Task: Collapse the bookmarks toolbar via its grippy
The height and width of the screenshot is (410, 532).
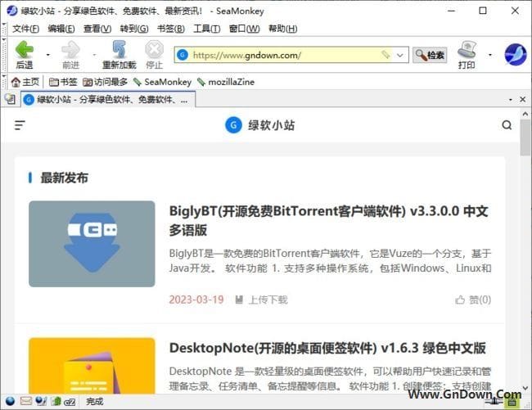Action: [x=4, y=82]
